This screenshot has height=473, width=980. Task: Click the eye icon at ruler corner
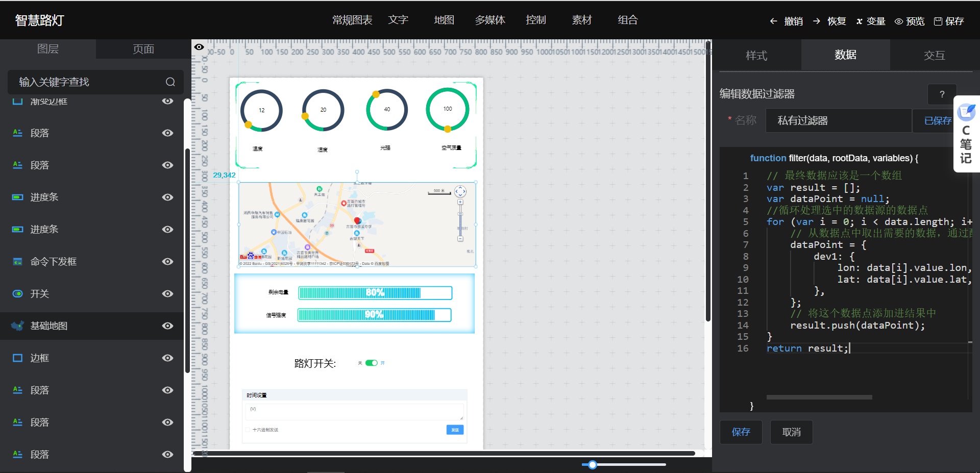click(x=199, y=47)
